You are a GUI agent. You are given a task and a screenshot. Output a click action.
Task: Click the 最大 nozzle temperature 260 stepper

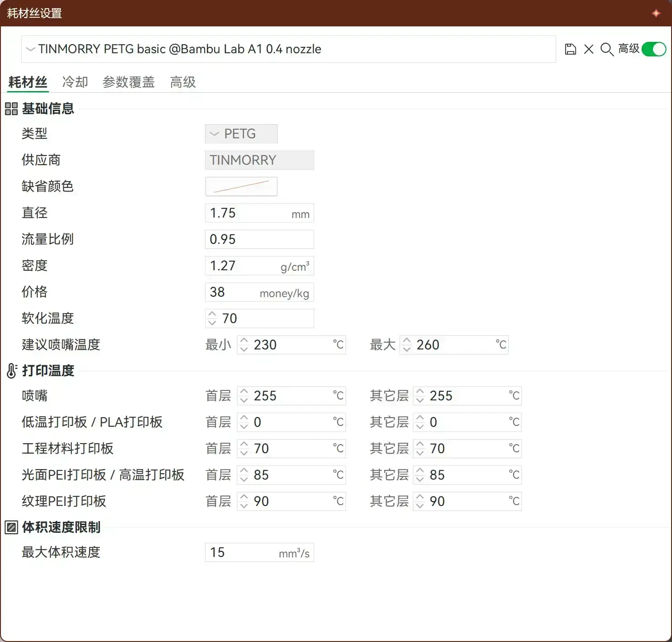click(x=407, y=345)
